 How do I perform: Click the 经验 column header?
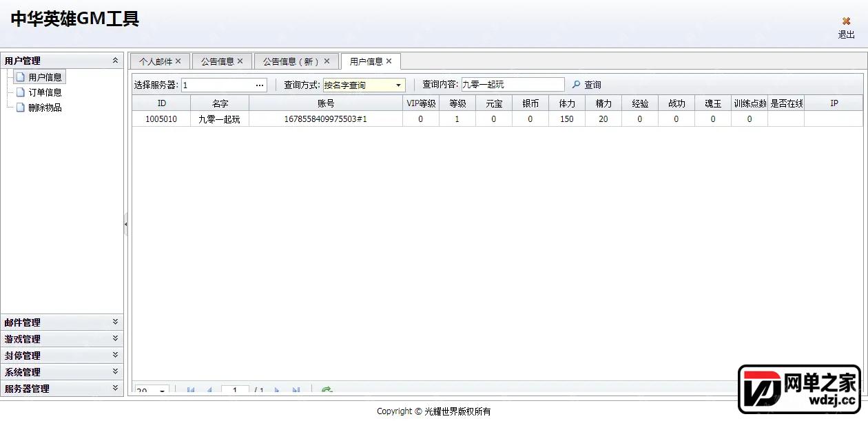(640, 103)
